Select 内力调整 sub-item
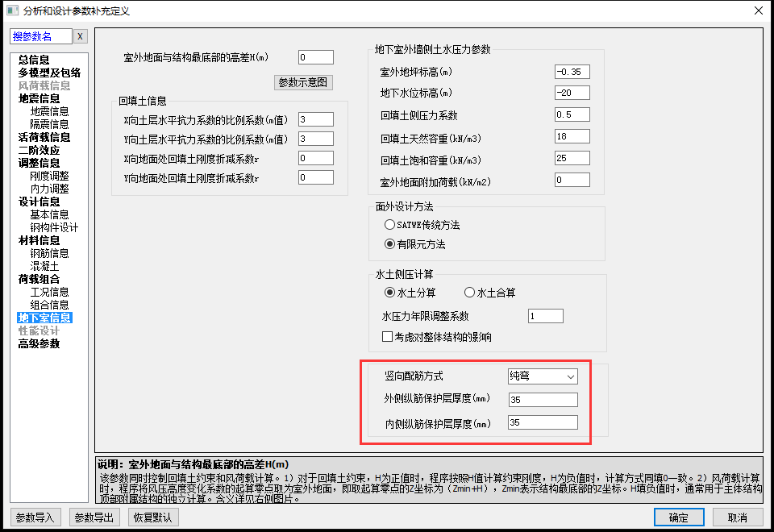Image resolution: width=774 pixels, height=532 pixels. tap(49, 189)
